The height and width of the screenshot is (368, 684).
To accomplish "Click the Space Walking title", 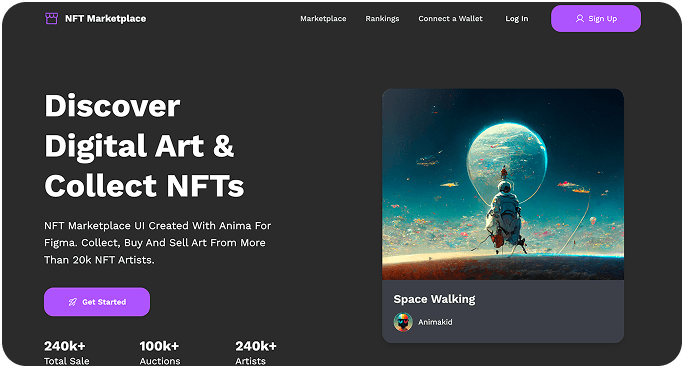I will (x=434, y=299).
